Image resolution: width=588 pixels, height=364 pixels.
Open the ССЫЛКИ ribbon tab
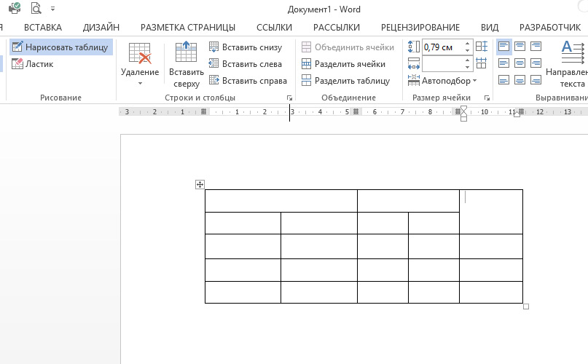(x=274, y=28)
